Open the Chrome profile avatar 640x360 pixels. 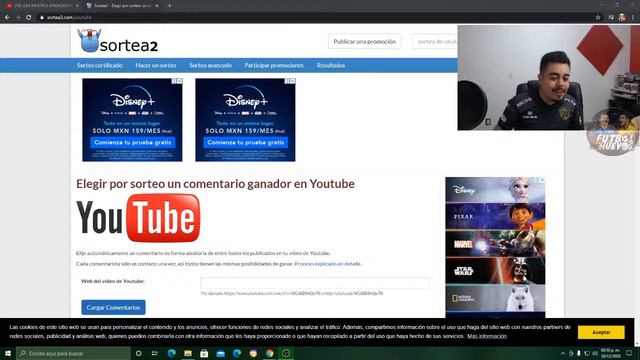tap(622, 17)
